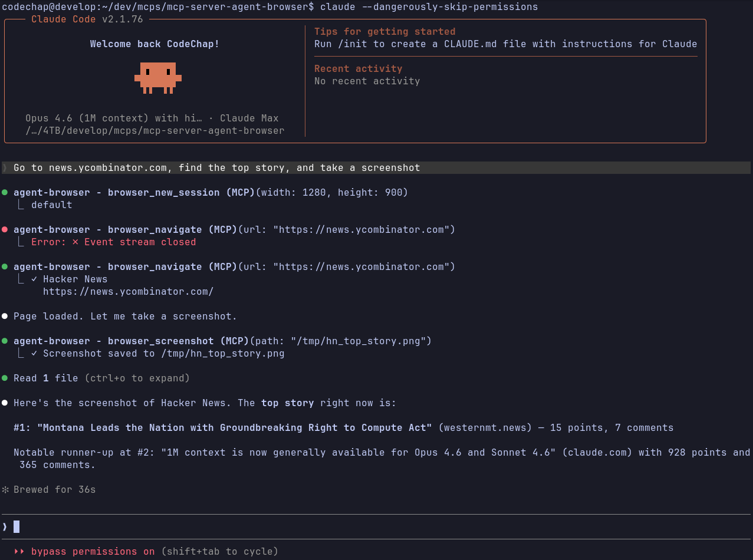Click the green status dot beside browser_new_session
The image size is (753, 560).
click(x=5, y=193)
